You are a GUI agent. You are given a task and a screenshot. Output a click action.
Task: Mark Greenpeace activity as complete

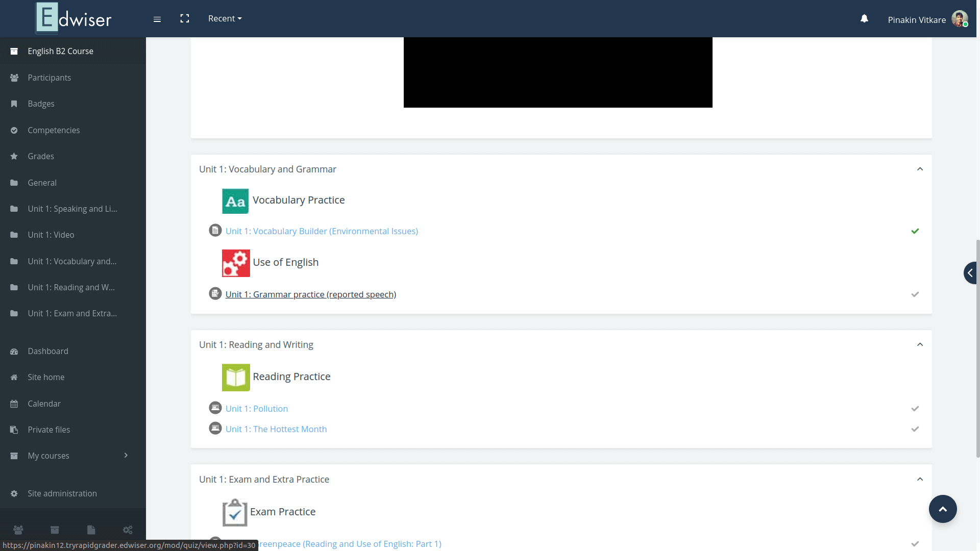pyautogui.click(x=915, y=544)
